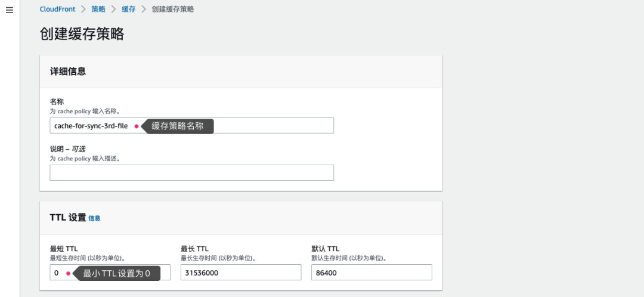Open the hamburger navigation menu
The image size is (644, 297).
point(9,10)
